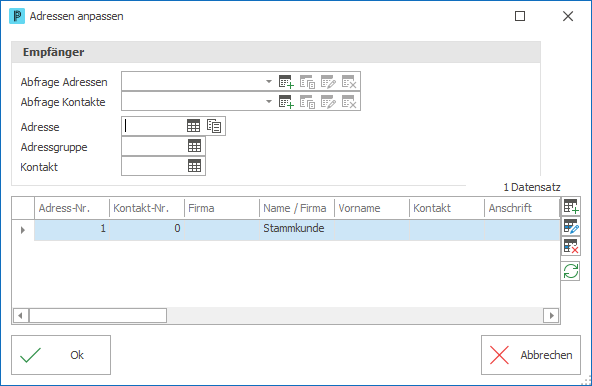This screenshot has height=386, width=592.
Task: Edit record icon beside the address grid
Action: (570, 226)
